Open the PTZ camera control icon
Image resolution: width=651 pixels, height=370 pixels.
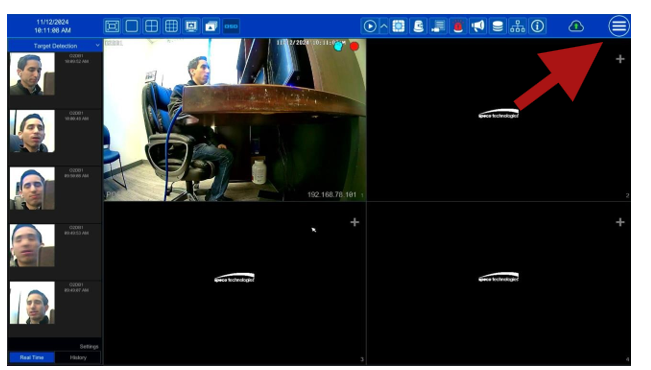click(x=418, y=26)
